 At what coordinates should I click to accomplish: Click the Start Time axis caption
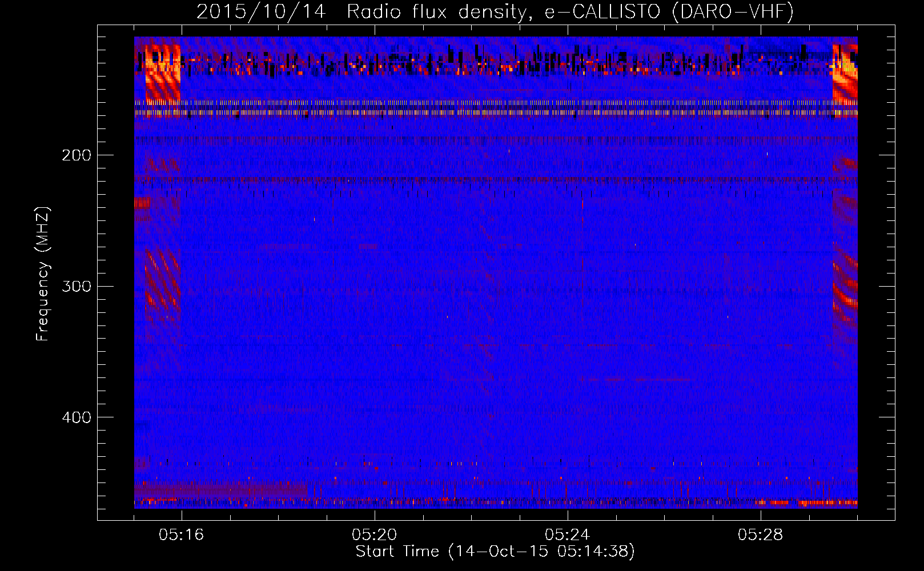tap(495, 552)
